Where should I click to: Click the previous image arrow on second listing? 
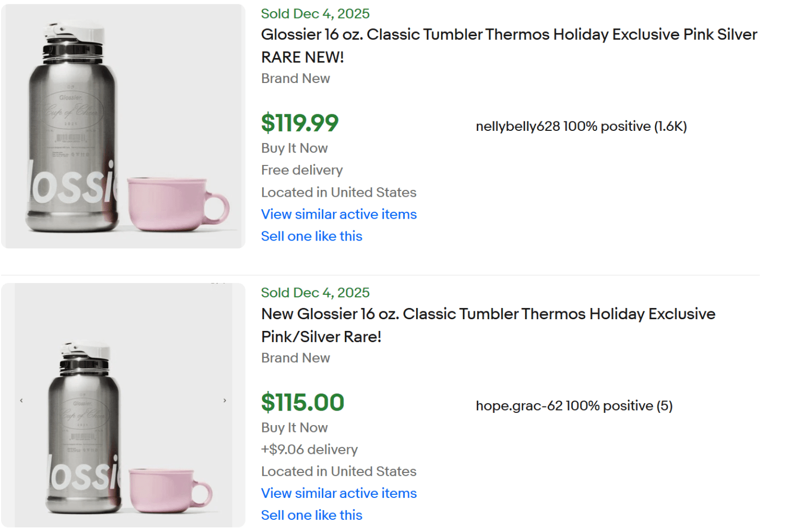pyautogui.click(x=21, y=400)
